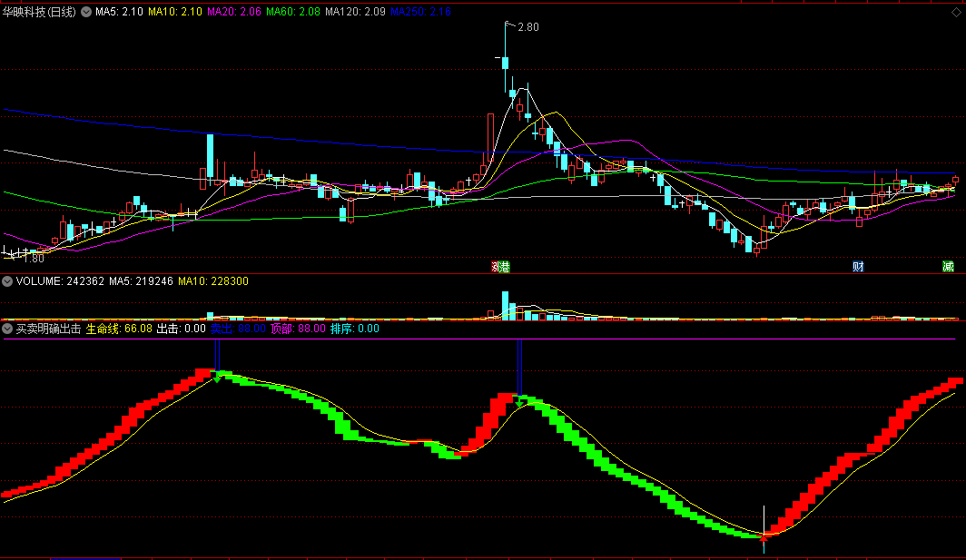Click the 生命线: 66.08 value
The width and height of the screenshot is (966, 560).
[x=119, y=329]
